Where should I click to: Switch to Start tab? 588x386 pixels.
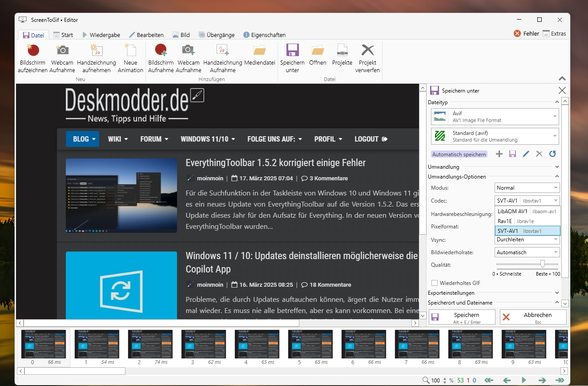pyautogui.click(x=63, y=35)
